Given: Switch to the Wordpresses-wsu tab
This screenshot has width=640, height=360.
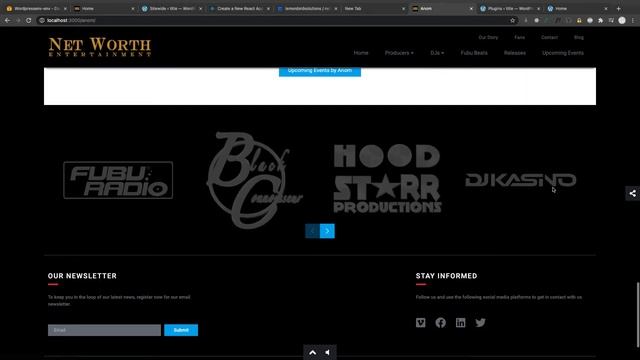Looking at the screenshot, I should (x=36, y=9).
